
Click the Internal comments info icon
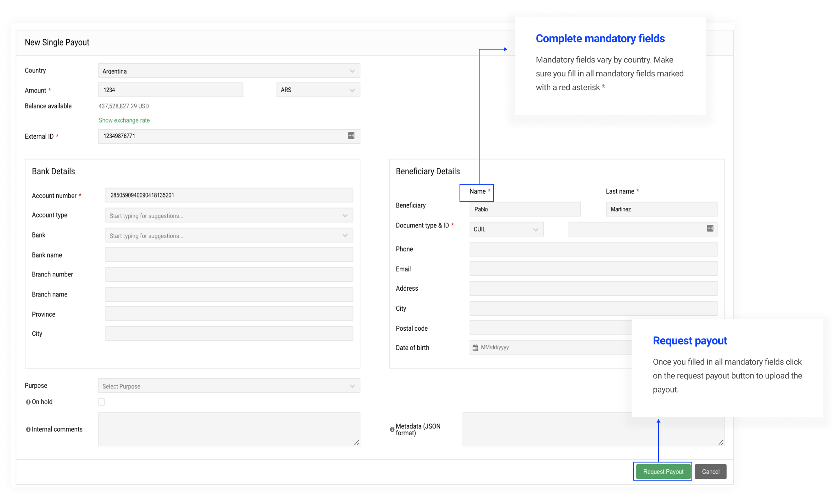point(28,429)
